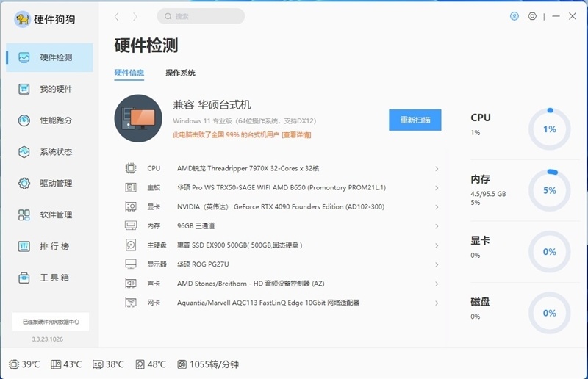Click the CPU chip icon in hardware list
Screen dimensions: 588x379
click(x=131, y=168)
